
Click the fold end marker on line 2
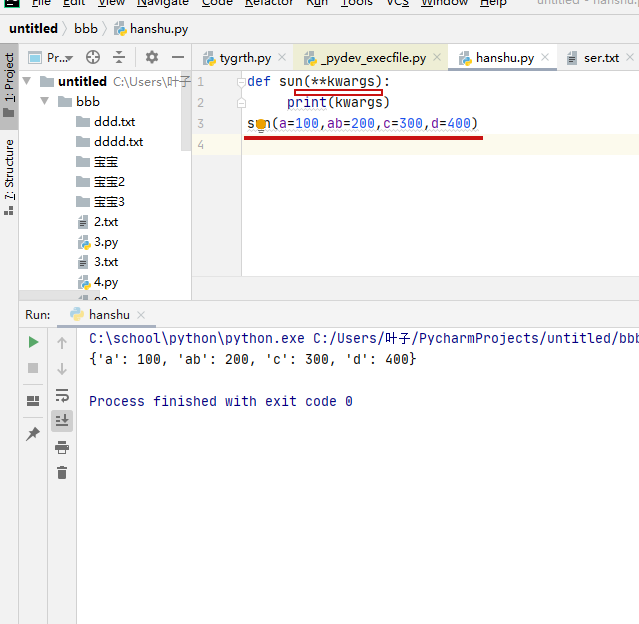click(241, 103)
